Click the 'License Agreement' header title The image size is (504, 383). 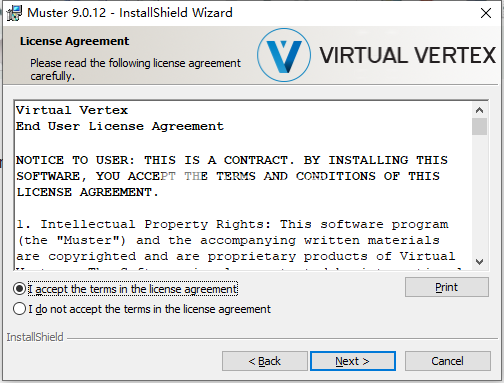point(74,41)
